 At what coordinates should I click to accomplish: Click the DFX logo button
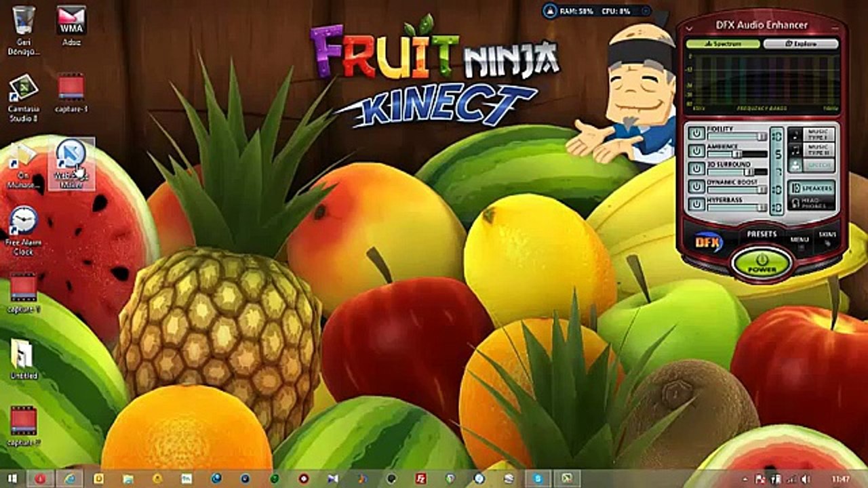tap(708, 241)
